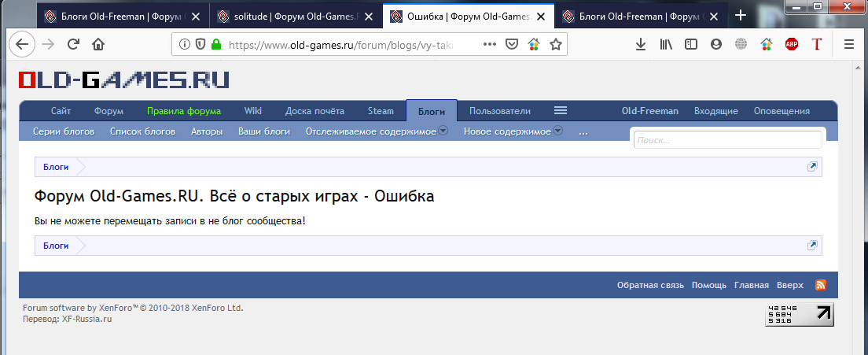Show more sub-navigation items ellipsis
Image resolution: width=868 pixels, height=355 pixels.
point(583,131)
